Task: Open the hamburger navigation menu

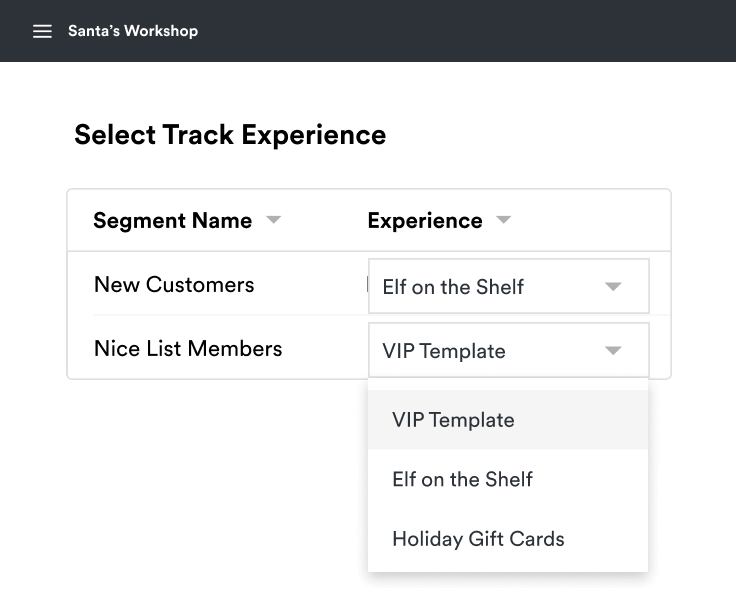Action: click(x=42, y=31)
